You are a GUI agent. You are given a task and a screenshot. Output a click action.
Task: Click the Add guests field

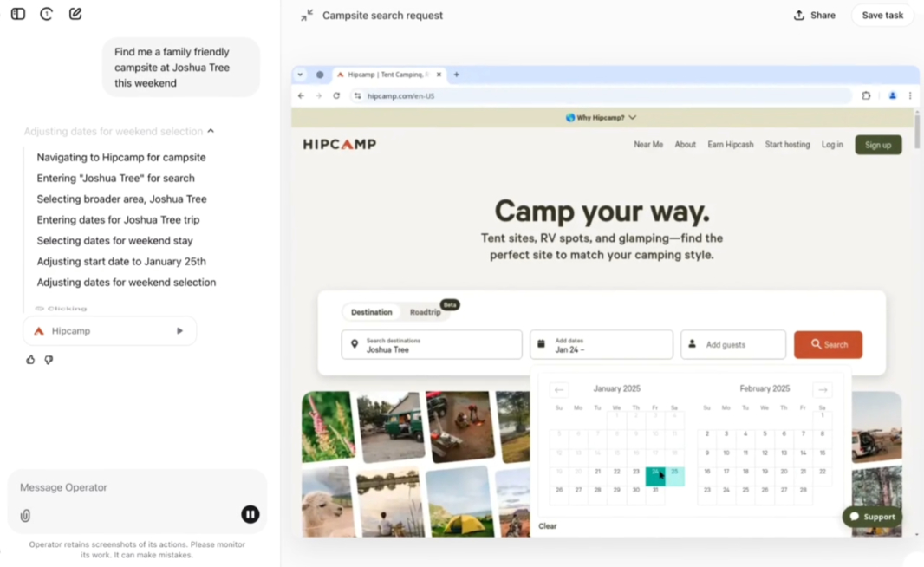tap(733, 345)
